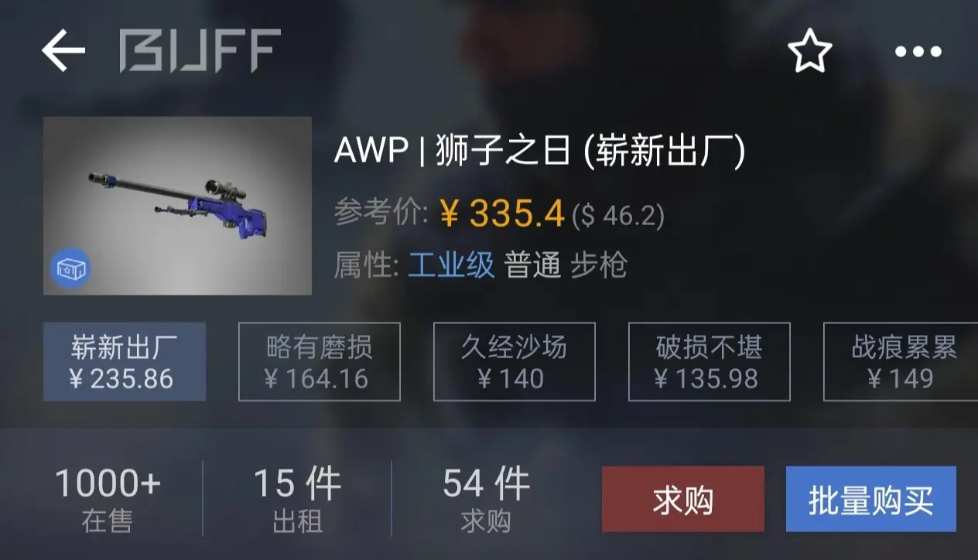The width and height of the screenshot is (978, 560).
Task: Select the 破损不堪 ¥135.98 wear option
Action: (x=710, y=362)
